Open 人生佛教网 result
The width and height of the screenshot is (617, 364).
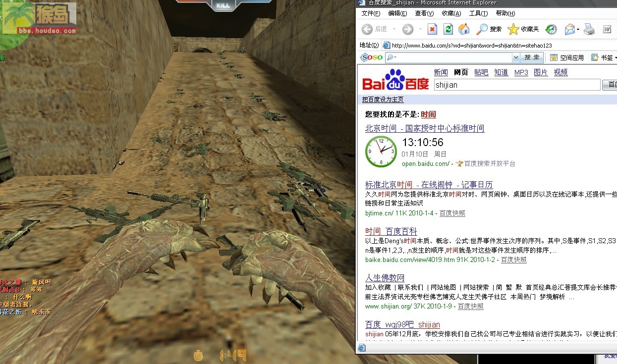pyautogui.click(x=385, y=278)
